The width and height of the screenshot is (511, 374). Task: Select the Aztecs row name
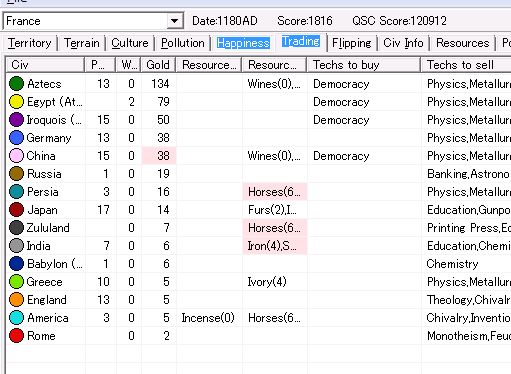(44, 84)
